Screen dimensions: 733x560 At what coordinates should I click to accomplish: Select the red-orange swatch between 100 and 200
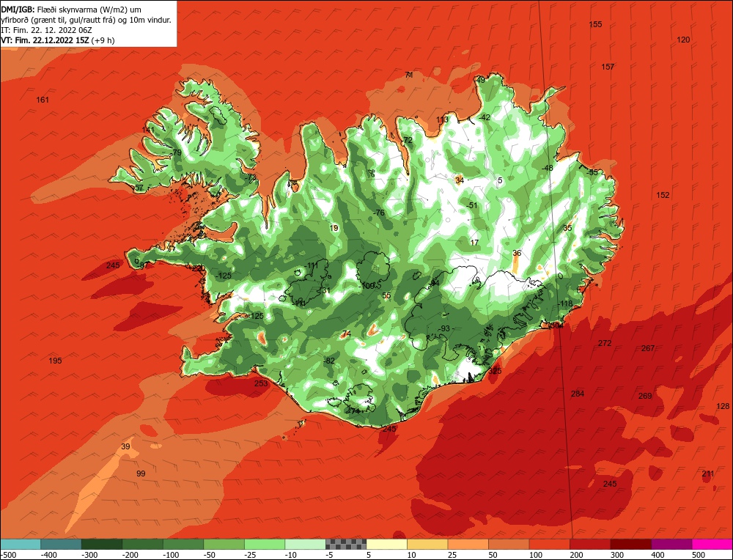point(549,544)
